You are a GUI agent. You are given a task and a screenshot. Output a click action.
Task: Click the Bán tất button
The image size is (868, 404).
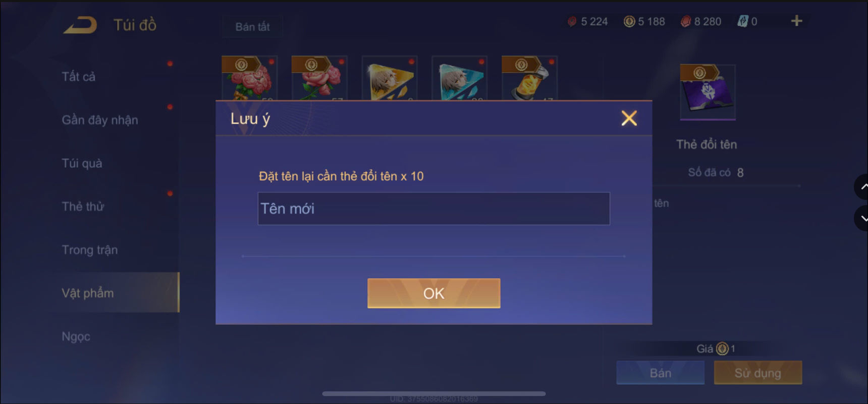click(252, 27)
